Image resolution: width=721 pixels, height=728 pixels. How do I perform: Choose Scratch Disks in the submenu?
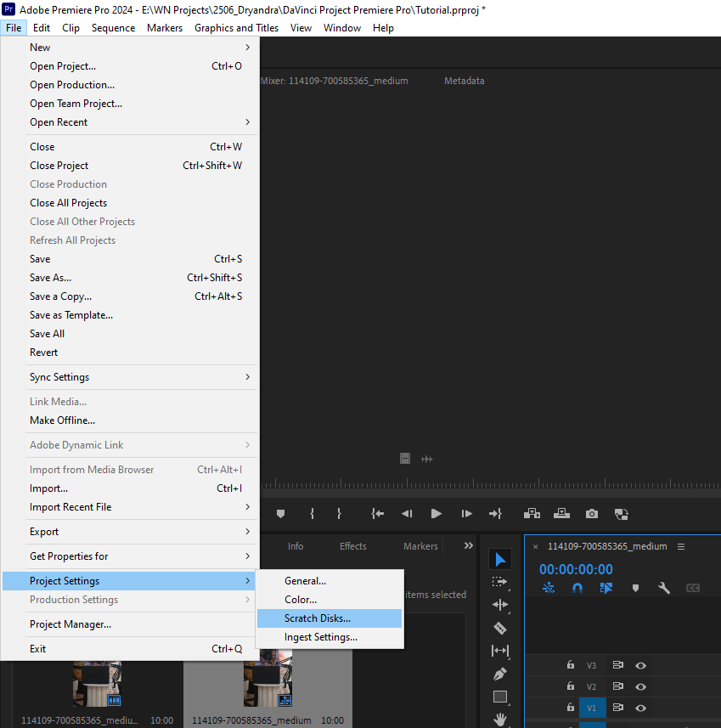click(x=330, y=618)
